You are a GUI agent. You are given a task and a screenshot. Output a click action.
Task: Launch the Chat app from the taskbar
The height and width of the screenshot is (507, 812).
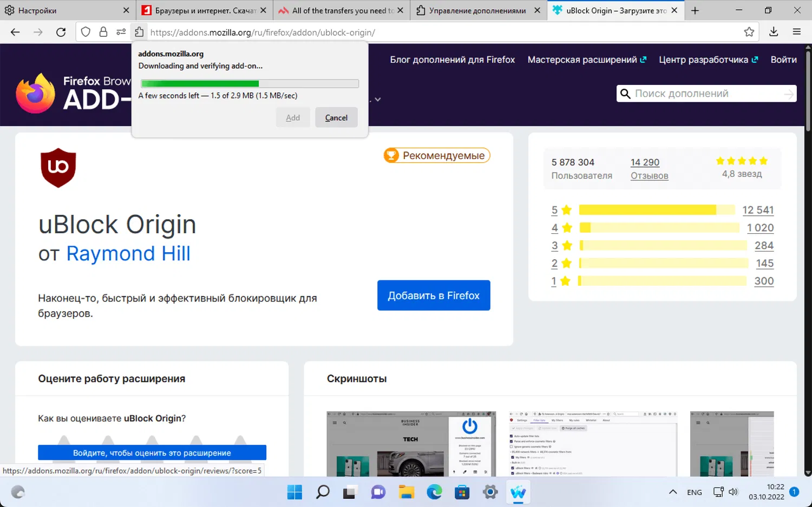(x=378, y=492)
